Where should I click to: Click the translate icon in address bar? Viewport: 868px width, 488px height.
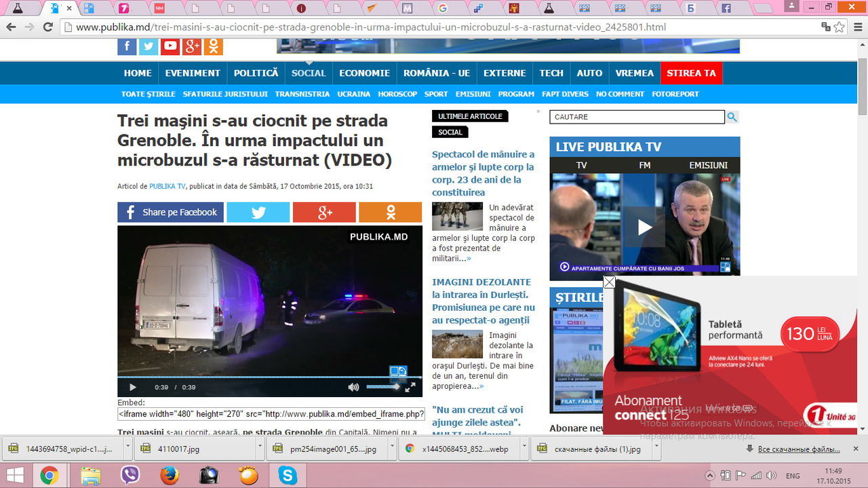coord(826,28)
